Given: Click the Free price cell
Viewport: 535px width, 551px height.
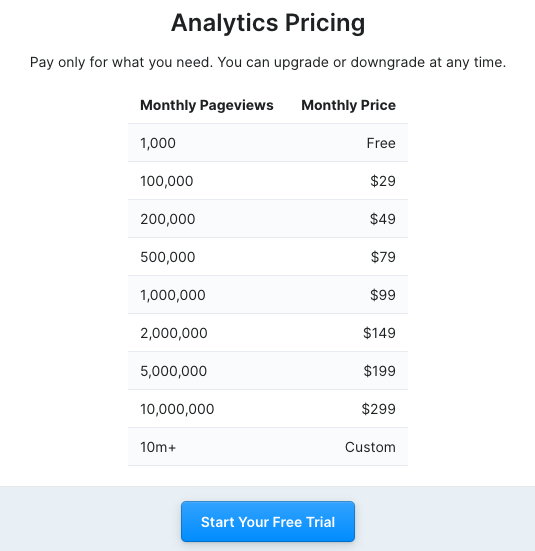Looking at the screenshot, I should (347, 143).
